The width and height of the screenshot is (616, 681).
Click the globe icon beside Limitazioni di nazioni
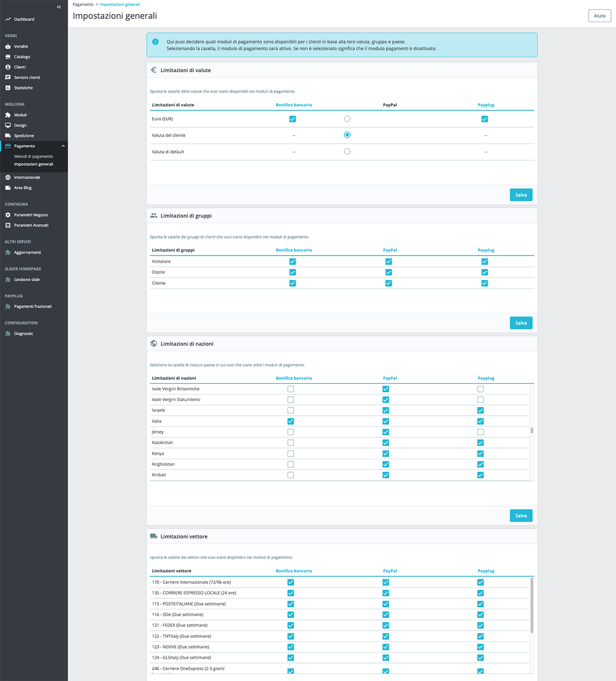(153, 343)
